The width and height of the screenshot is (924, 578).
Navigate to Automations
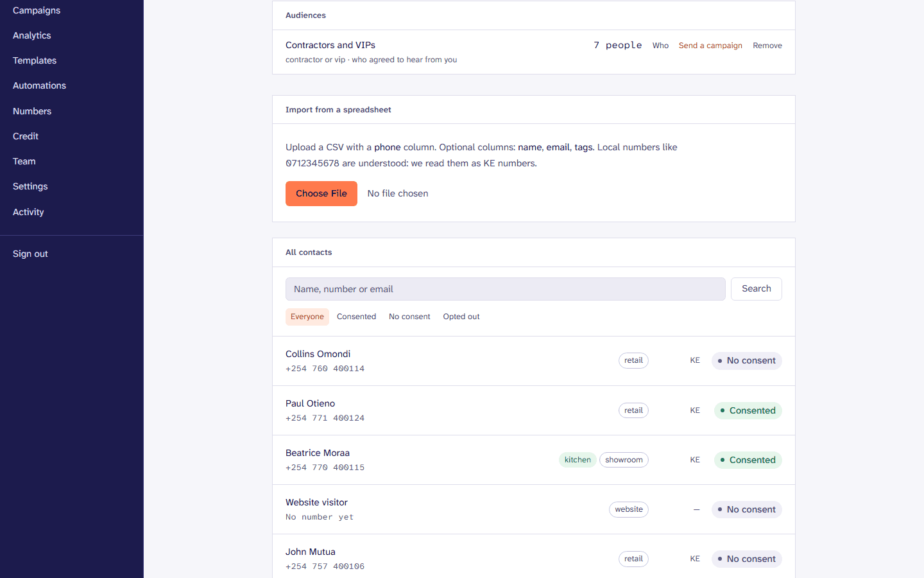coord(39,85)
